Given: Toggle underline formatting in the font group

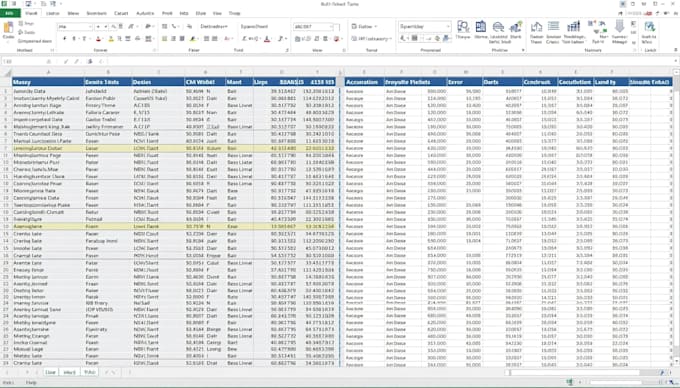Looking at the screenshot, I should click(85, 39).
